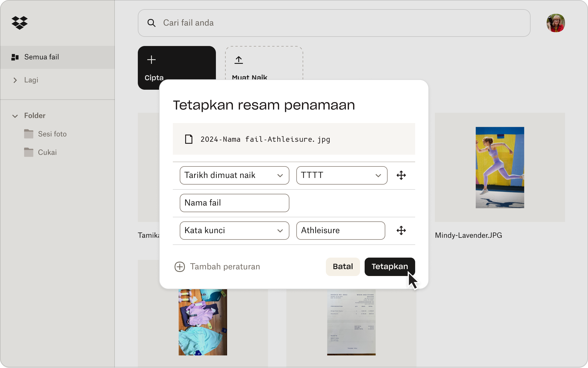Click the Dropbox logo icon
The height and width of the screenshot is (368, 588).
20,23
